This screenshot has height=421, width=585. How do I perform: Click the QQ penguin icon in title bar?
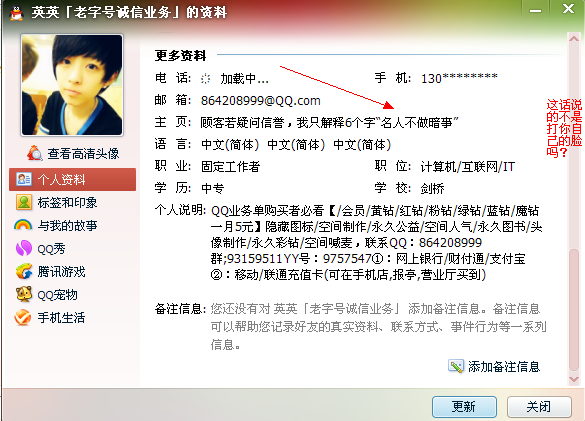coord(15,13)
